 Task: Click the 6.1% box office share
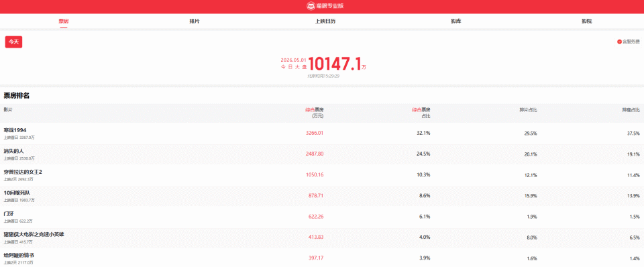pyautogui.click(x=425, y=217)
